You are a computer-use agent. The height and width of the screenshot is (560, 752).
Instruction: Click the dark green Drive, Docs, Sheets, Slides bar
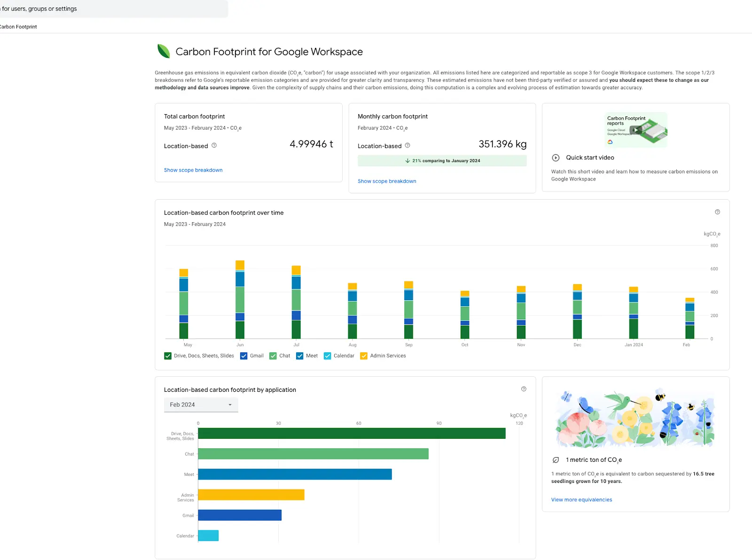coord(352,433)
